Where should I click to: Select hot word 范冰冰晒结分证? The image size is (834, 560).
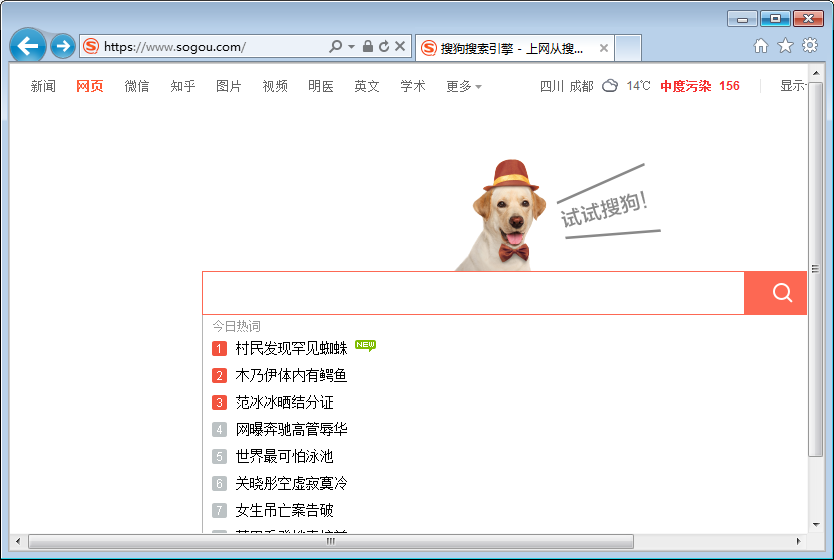285,402
